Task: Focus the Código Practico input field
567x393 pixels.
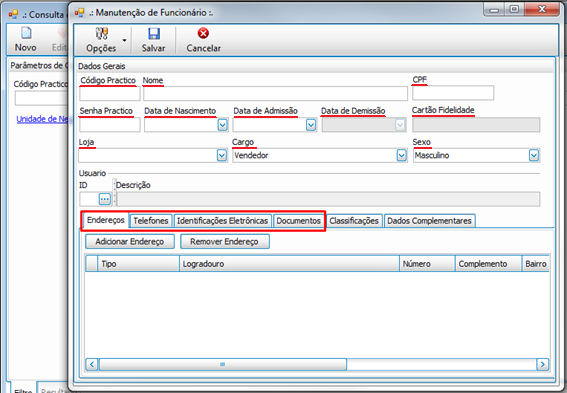Action: pos(110,94)
